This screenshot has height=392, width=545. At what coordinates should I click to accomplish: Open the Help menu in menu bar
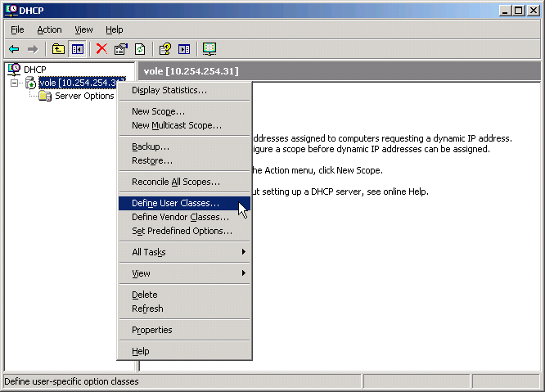click(x=115, y=30)
